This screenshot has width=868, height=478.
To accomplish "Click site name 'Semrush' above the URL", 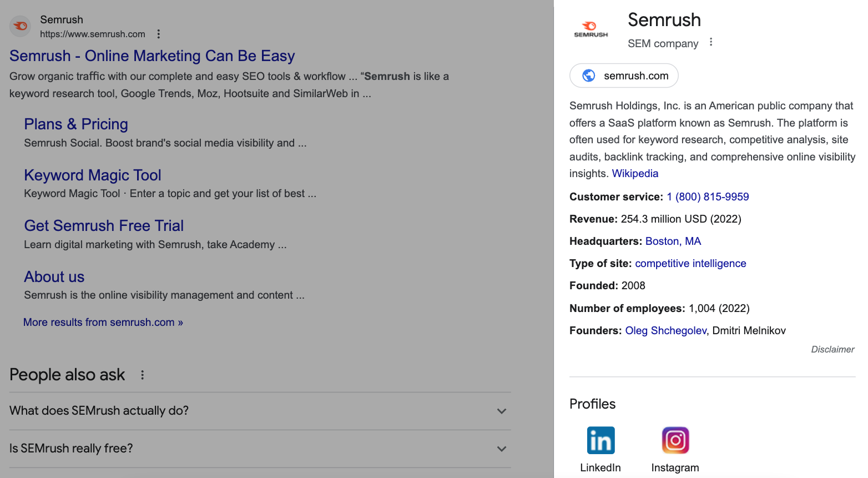I will click(x=62, y=20).
